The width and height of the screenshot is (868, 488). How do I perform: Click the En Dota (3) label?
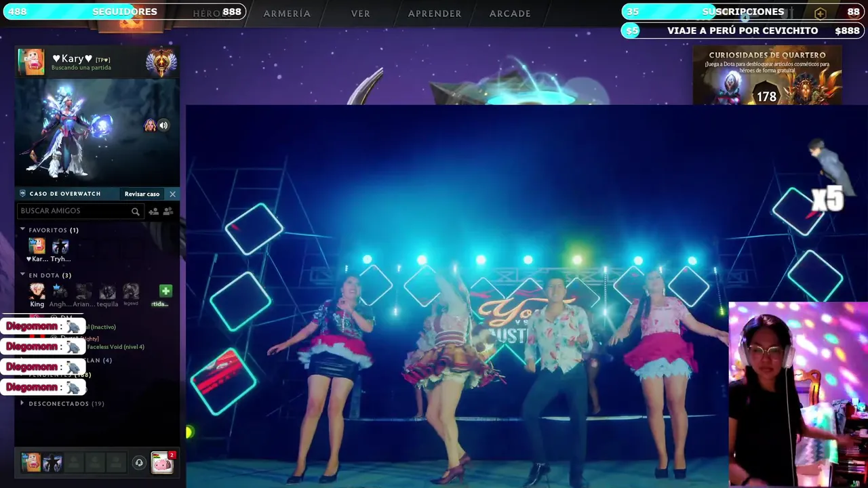tap(50, 275)
